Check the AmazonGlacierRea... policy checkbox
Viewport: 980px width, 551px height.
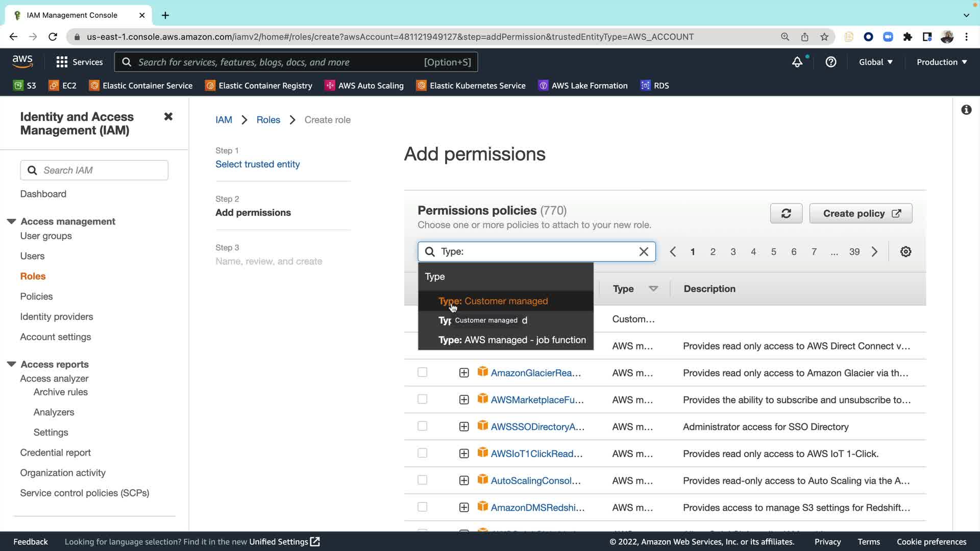(422, 372)
